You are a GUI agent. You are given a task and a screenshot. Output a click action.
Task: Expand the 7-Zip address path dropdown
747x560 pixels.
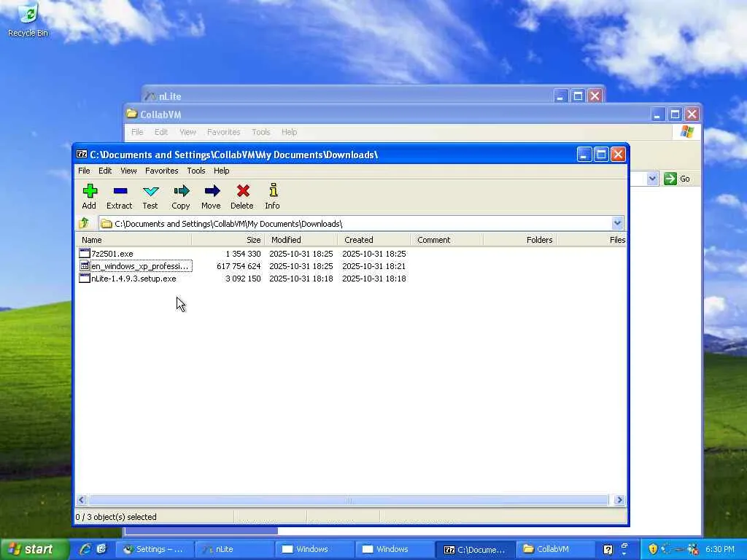click(x=617, y=223)
